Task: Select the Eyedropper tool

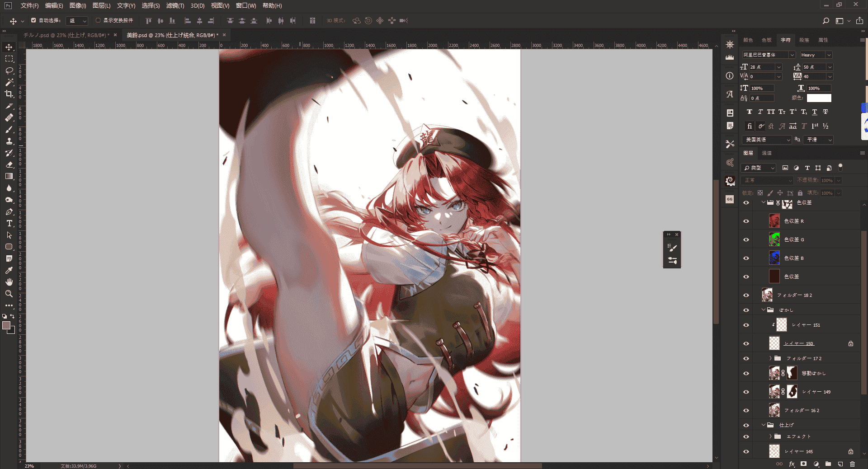Action: [x=9, y=270]
